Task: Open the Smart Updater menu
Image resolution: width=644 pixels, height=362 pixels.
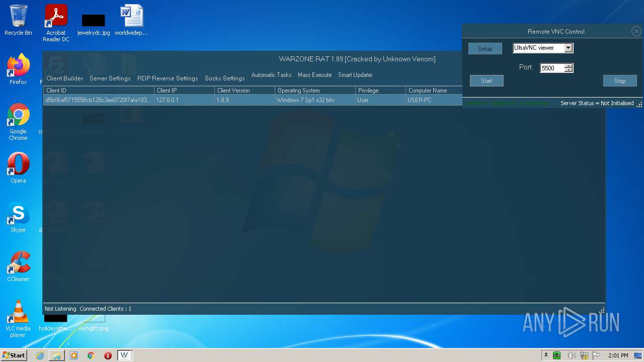Action: (355, 75)
